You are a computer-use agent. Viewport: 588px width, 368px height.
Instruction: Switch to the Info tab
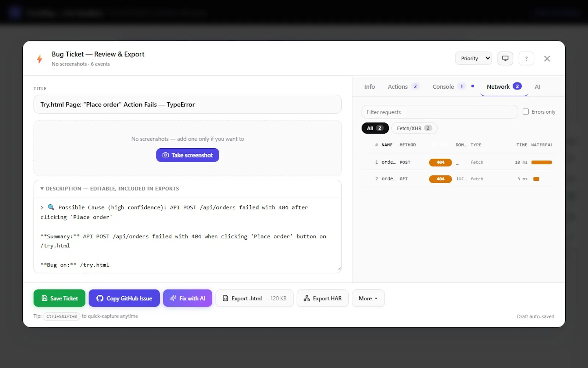coord(369,86)
